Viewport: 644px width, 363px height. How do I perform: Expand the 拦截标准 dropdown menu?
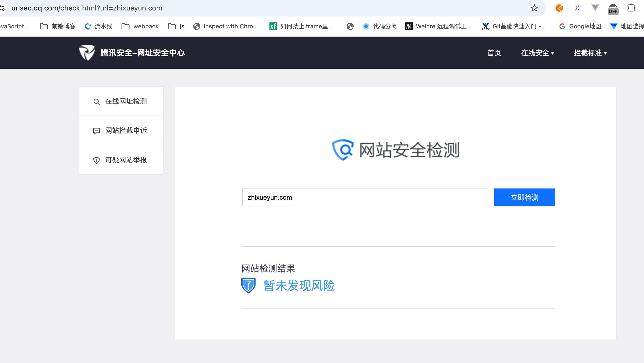click(x=590, y=53)
